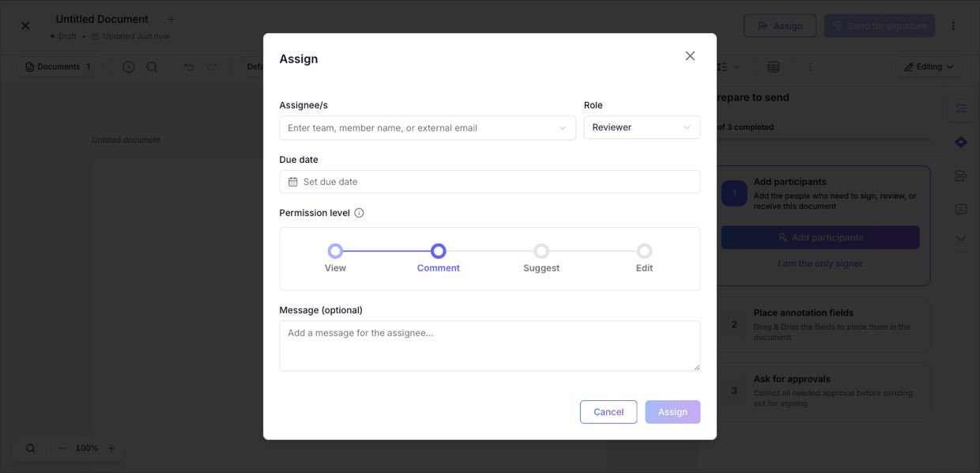The height and width of the screenshot is (473, 980).
Task: Open the Documents 1 tab
Action: pos(58,66)
